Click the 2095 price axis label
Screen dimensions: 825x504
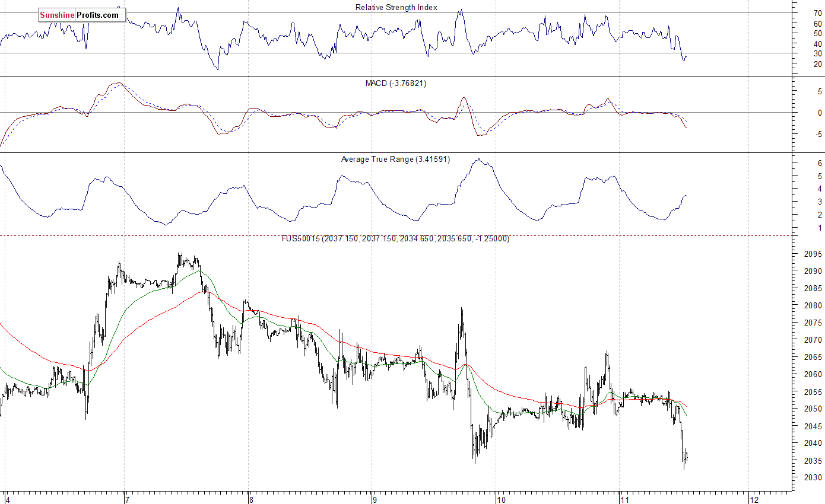[x=813, y=254]
